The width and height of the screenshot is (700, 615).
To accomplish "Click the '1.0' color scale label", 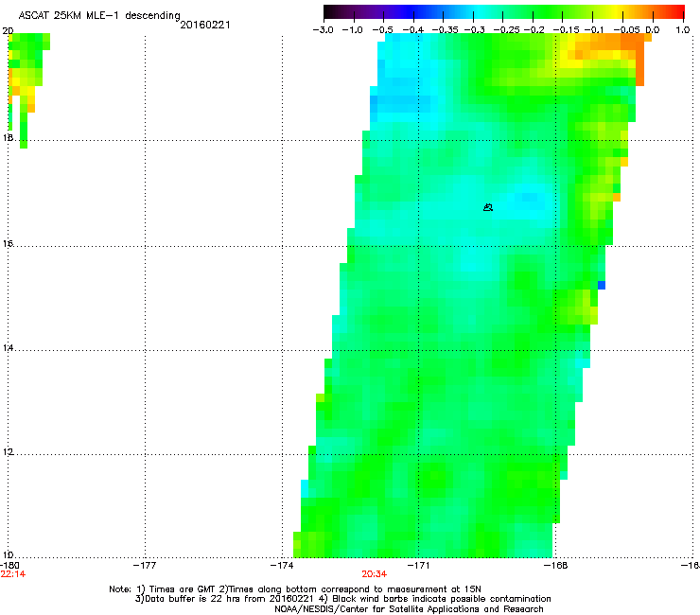I will click(x=683, y=30).
